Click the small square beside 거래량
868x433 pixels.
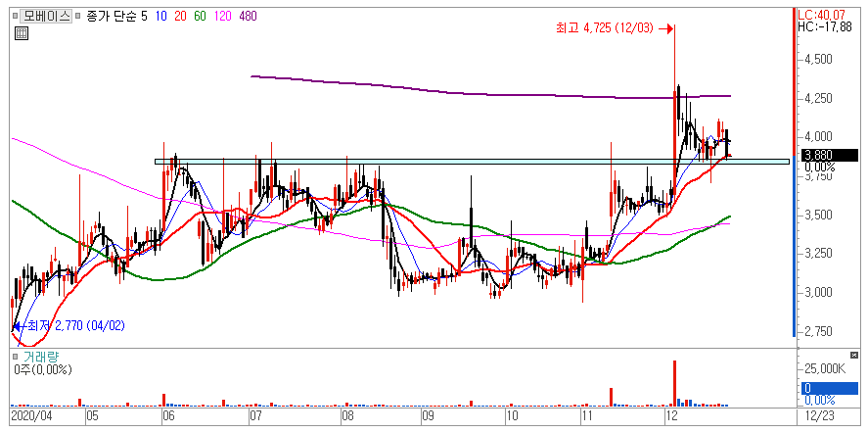point(16,357)
